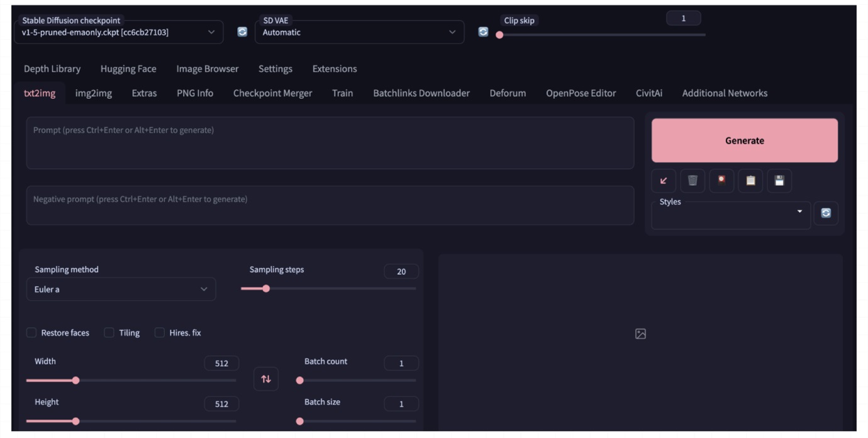The image size is (868, 438).
Task: Refresh the SD VAE list
Action: tap(483, 32)
